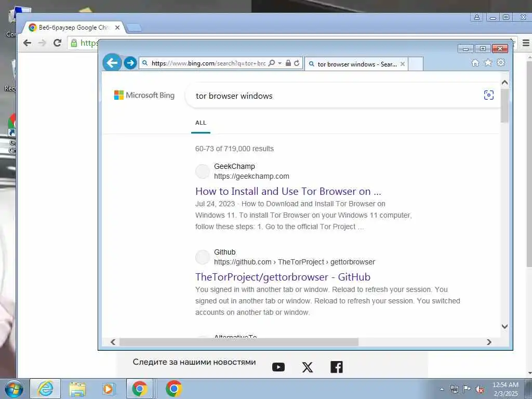Screen dimensions: 532x399
Task: Go back in the Chrome window
Action: point(27,43)
